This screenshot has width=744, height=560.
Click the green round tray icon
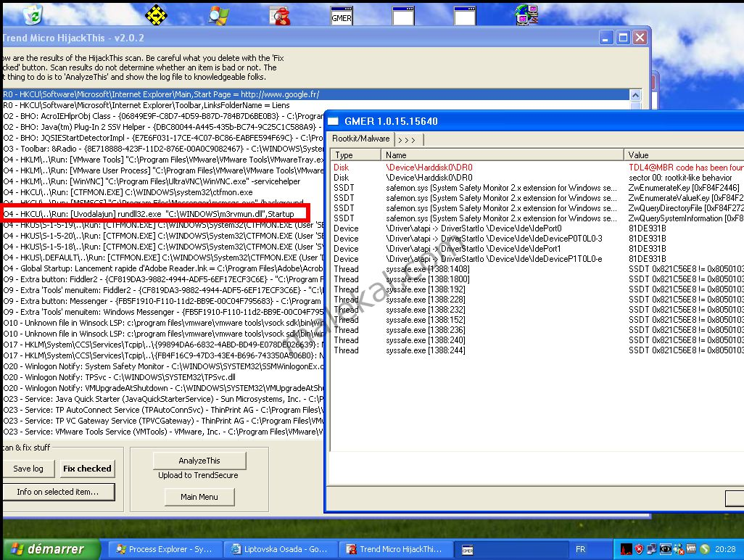coord(705,549)
